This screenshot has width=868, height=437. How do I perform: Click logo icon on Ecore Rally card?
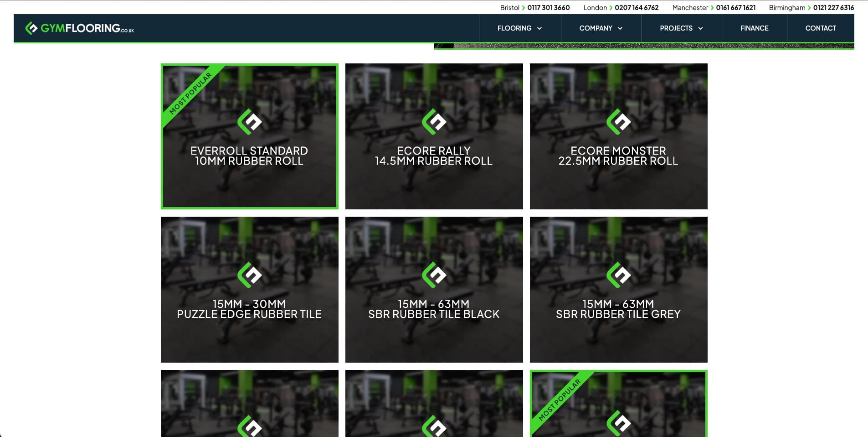pyautogui.click(x=434, y=122)
